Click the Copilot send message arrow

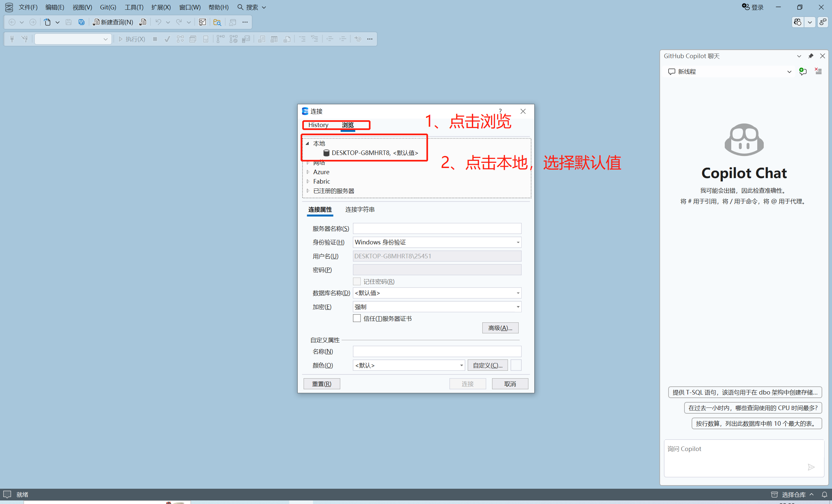[x=811, y=467]
